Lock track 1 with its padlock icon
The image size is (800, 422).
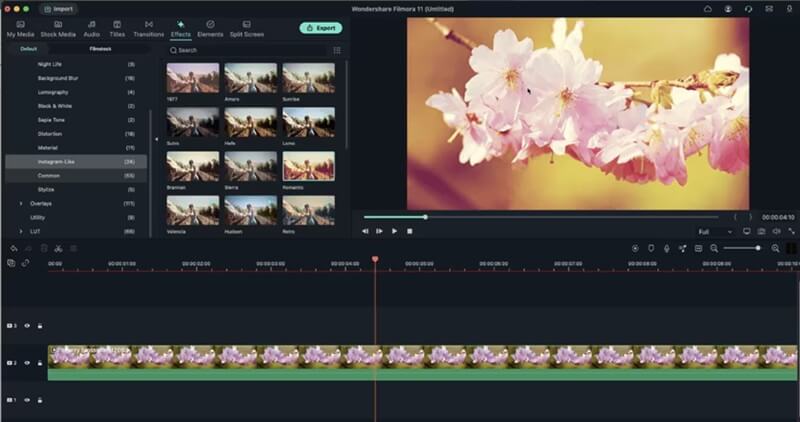click(x=40, y=400)
